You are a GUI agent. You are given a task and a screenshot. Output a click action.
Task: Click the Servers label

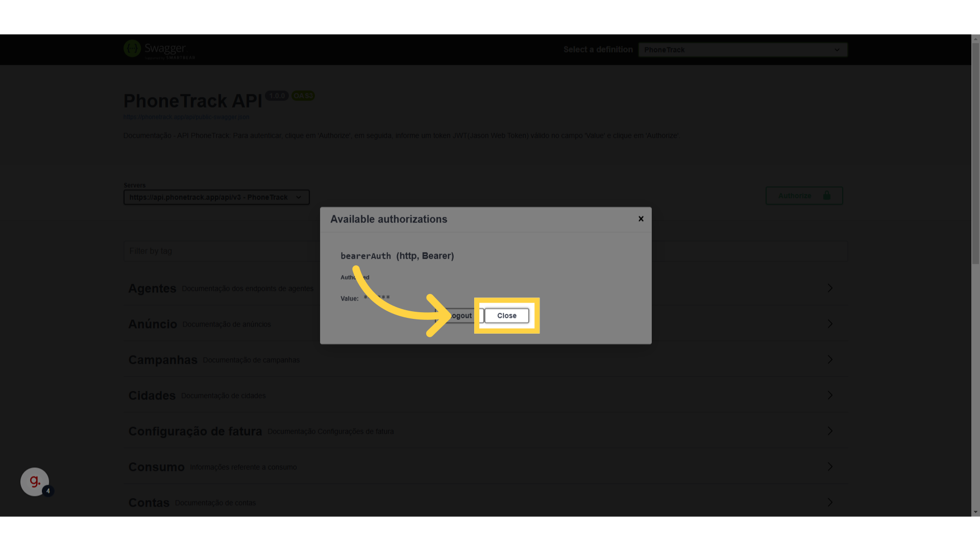[x=134, y=185]
